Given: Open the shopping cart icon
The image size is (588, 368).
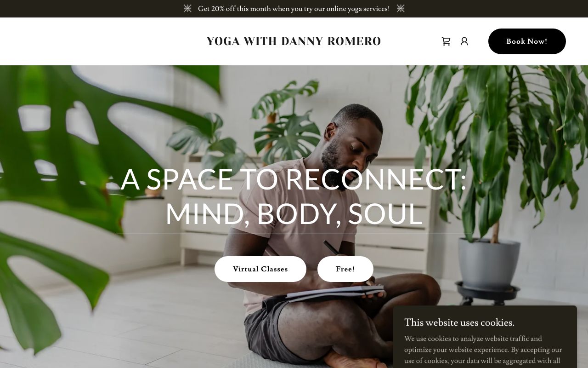Looking at the screenshot, I should click(446, 41).
